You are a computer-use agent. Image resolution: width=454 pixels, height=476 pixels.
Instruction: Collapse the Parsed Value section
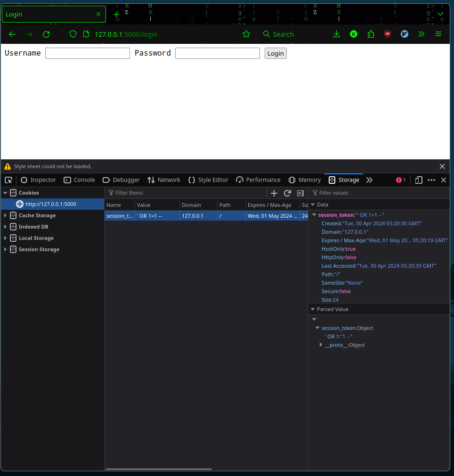click(313, 309)
